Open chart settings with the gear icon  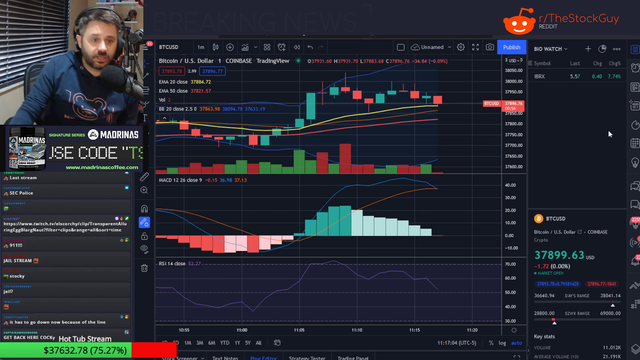[461, 47]
